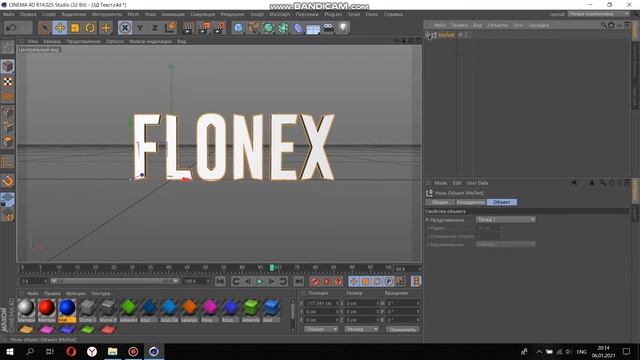640x360 pixels.
Task: Click the orange plus last-used tool icon
Action: (x=106, y=28)
